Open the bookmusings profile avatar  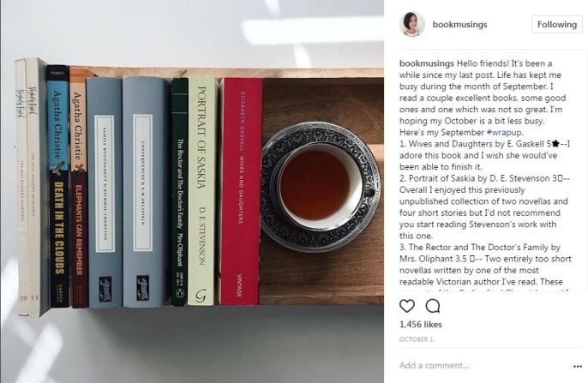pyautogui.click(x=412, y=24)
